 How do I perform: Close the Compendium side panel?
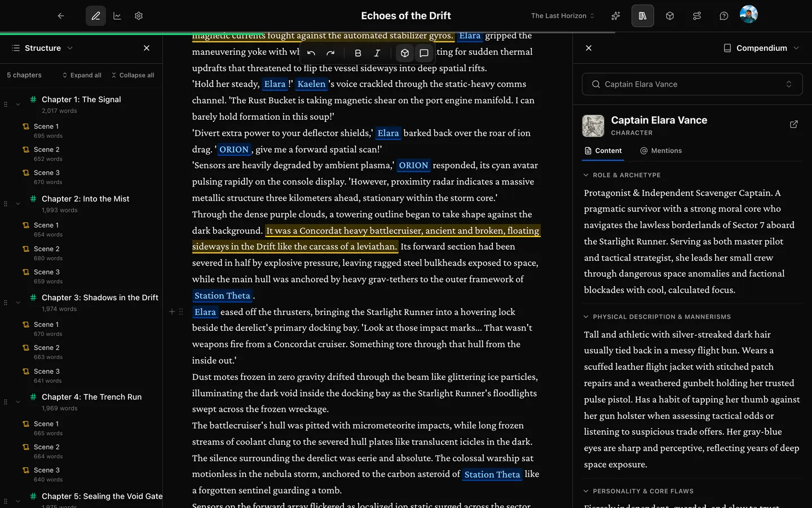click(589, 48)
